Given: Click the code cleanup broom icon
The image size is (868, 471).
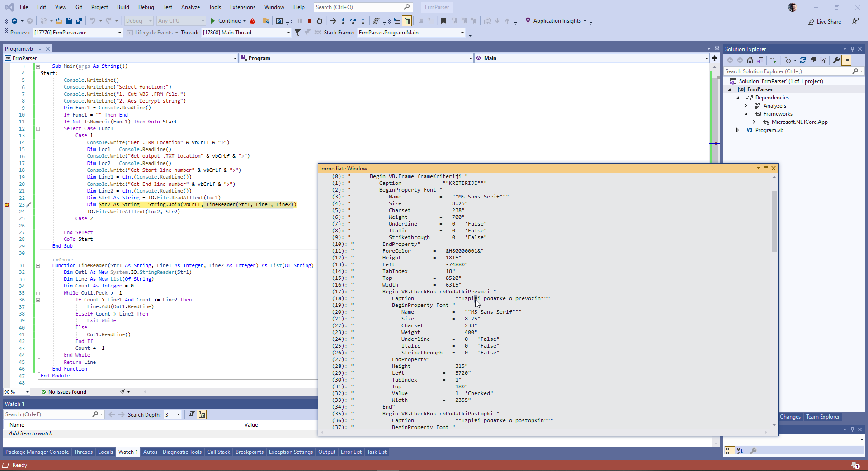Looking at the screenshot, I should click(122, 392).
